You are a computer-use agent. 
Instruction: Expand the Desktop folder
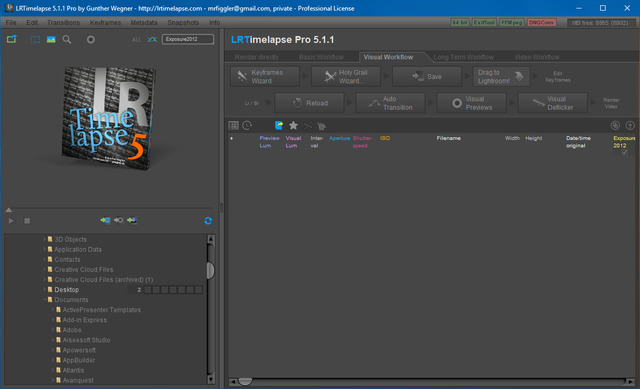(x=44, y=289)
